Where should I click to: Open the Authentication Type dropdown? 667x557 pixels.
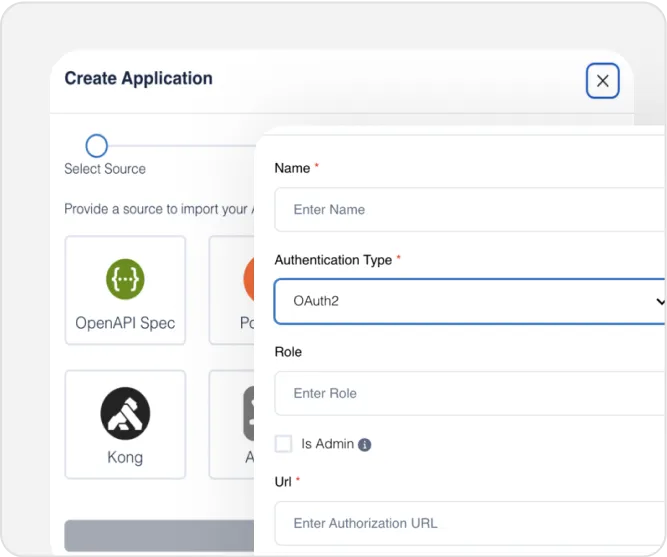(470, 301)
